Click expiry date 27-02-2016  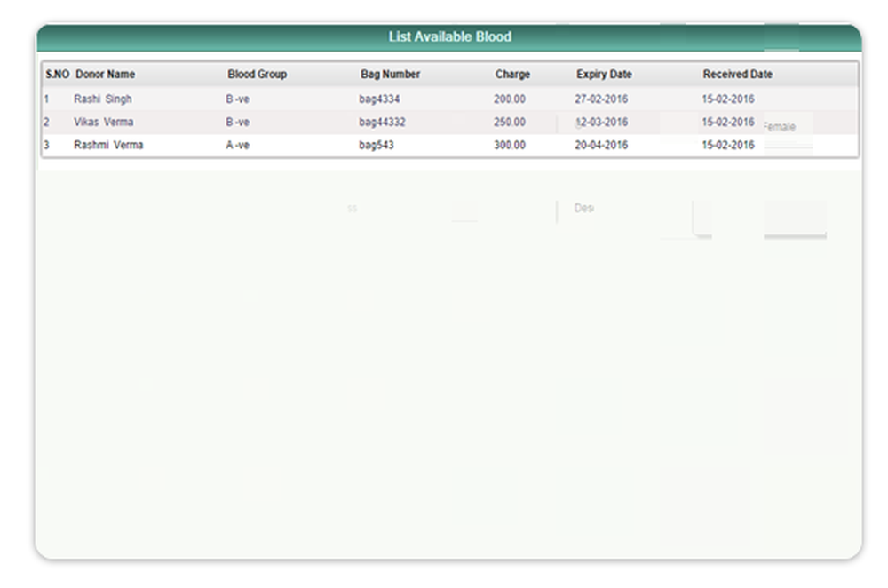click(x=601, y=99)
